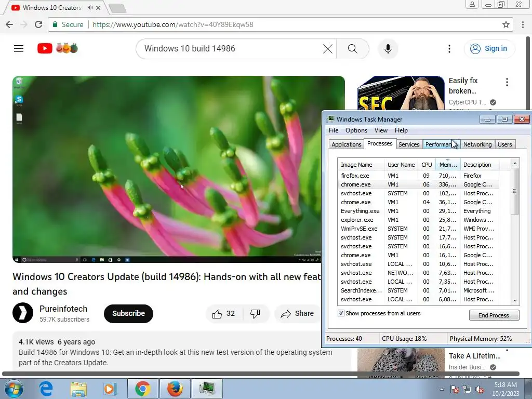The height and width of the screenshot is (399, 532).
Task: Open the Pureinfotech channel name link
Action: point(63,309)
